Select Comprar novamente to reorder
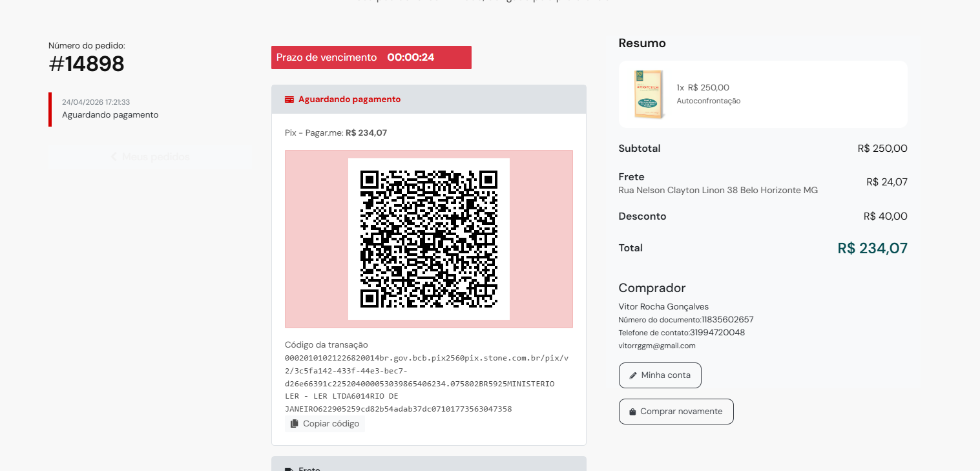This screenshot has width=980, height=471. (676, 412)
